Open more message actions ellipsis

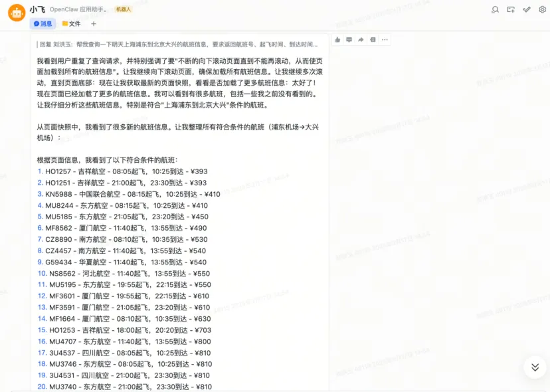coord(385,40)
